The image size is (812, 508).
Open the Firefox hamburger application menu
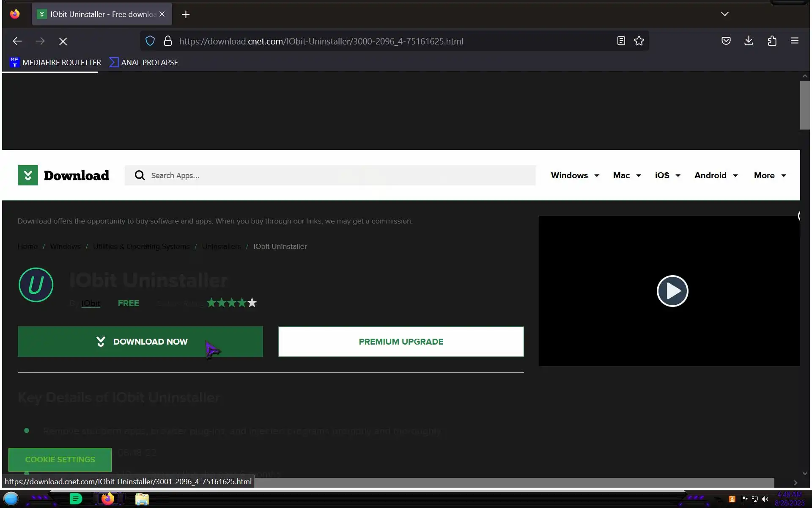point(795,41)
